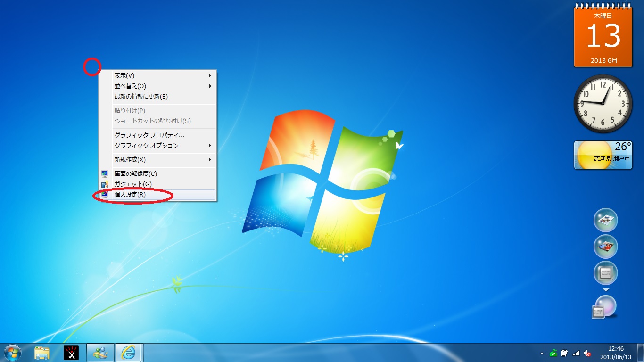The height and width of the screenshot is (362, 644).
Task: Click the orange calendar gadget
Action: [x=603, y=36]
